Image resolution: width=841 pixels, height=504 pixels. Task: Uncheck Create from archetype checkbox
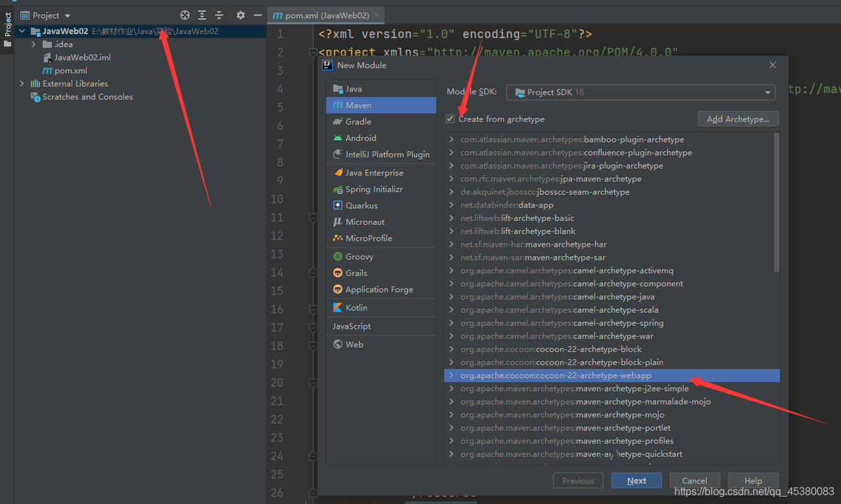pos(450,119)
